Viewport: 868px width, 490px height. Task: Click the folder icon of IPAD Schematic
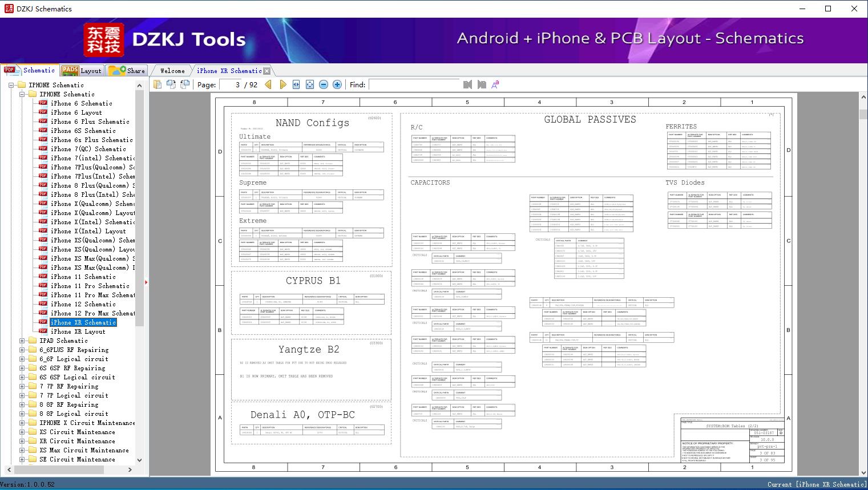tap(33, 341)
